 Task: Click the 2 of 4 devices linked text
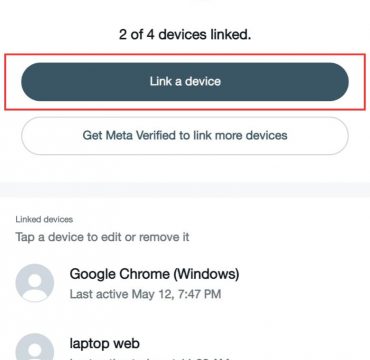pos(185,34)
